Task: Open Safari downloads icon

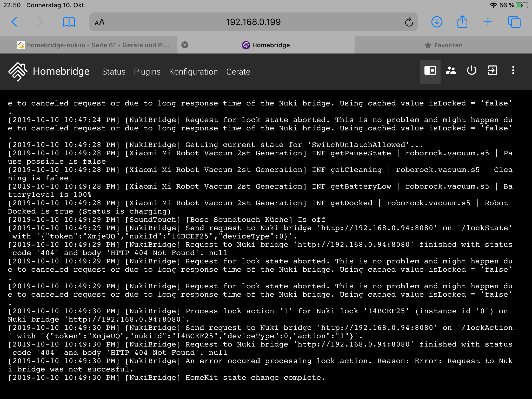Action: click(x=437, y=22)
